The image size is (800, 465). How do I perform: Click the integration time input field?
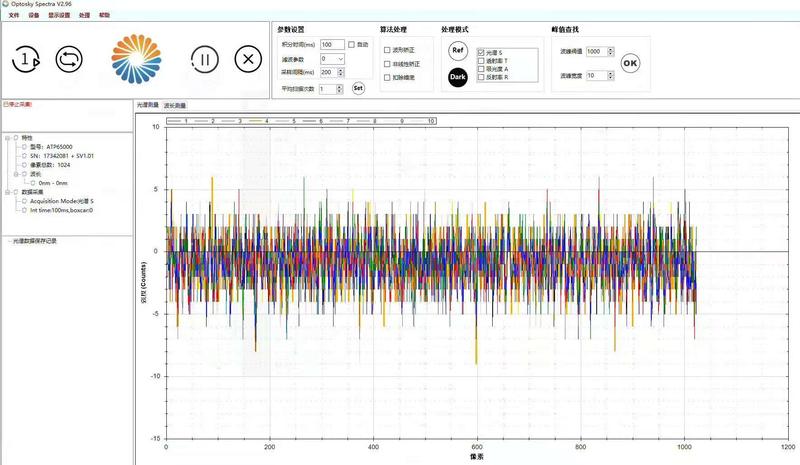point(331,45)
